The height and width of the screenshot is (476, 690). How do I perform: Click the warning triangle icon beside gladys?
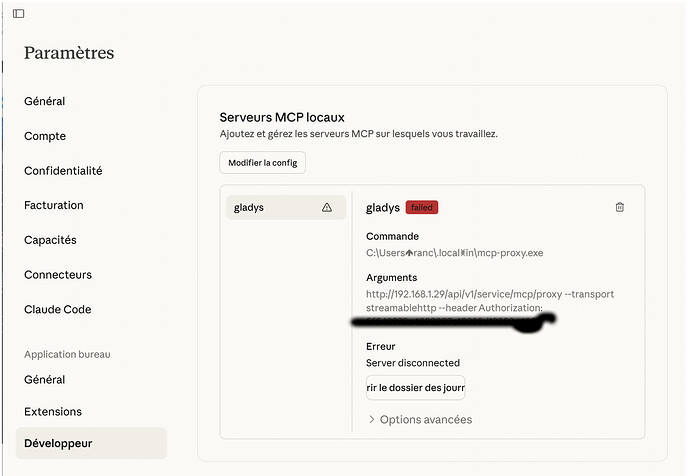tap(327, 208)
